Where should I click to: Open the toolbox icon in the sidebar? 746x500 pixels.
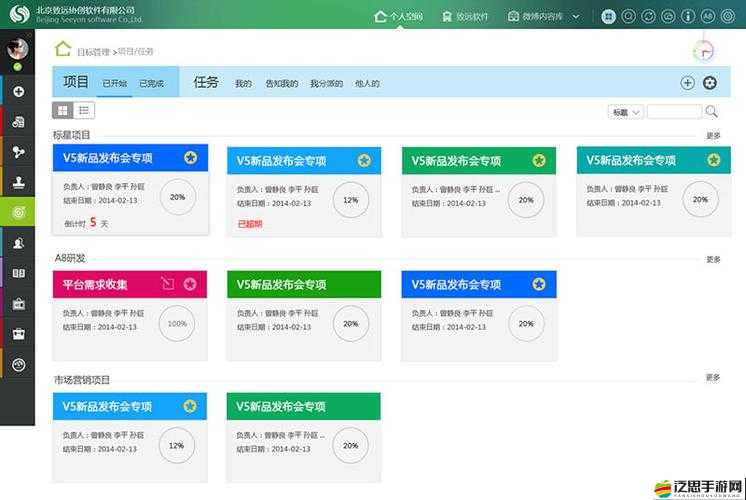pos(19,334)
